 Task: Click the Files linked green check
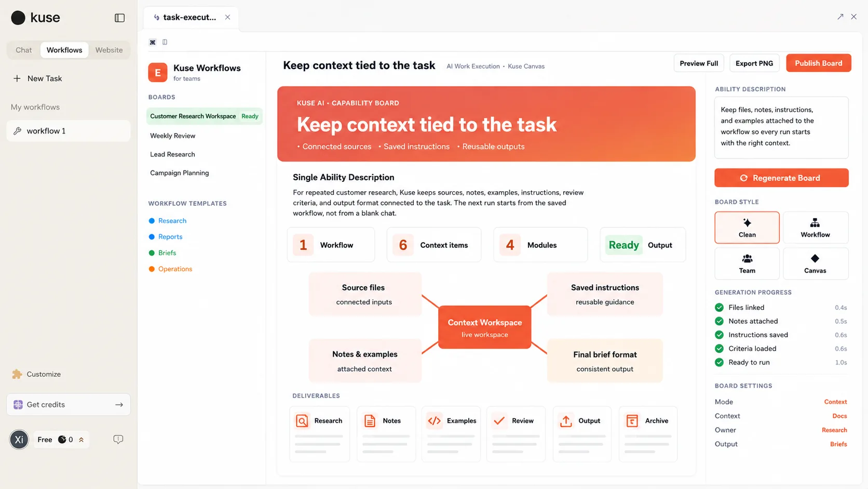coord(719,308)
